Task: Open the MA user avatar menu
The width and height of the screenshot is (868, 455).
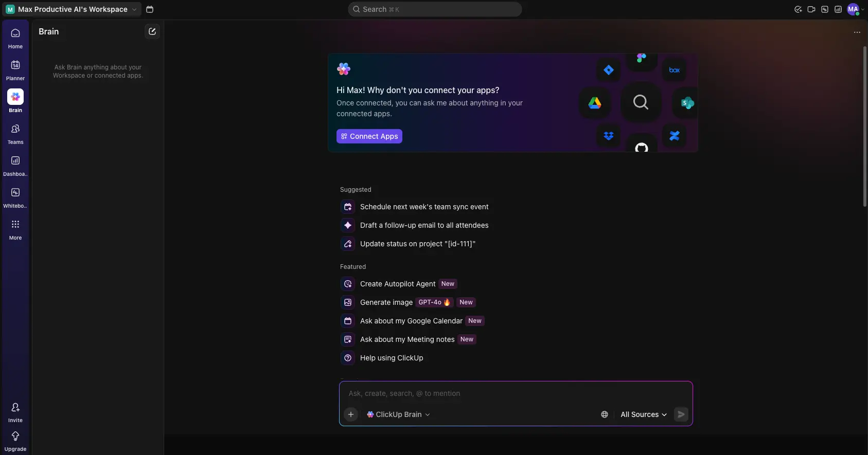Action: pos(855,9)
